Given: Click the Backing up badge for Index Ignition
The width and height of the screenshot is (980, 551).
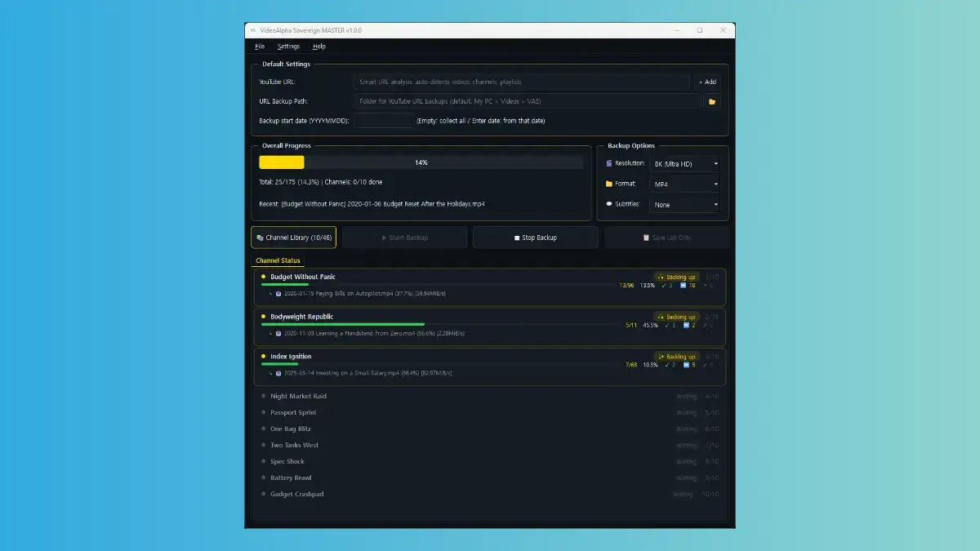Looking at the screenshot, I should (676, 357).
